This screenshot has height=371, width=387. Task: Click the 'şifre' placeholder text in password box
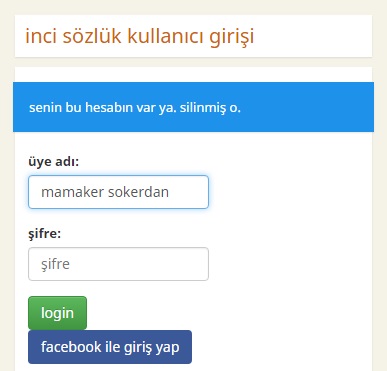click(x=55, y=264)
